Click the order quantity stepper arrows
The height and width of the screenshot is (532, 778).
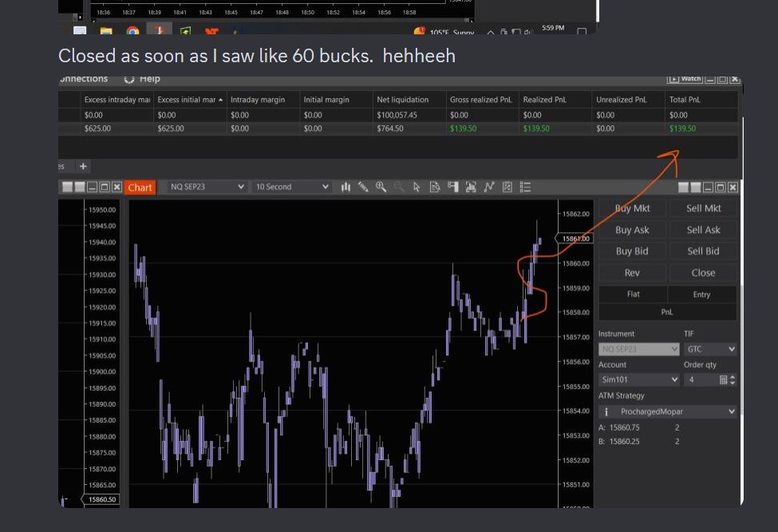coord(733,380)
